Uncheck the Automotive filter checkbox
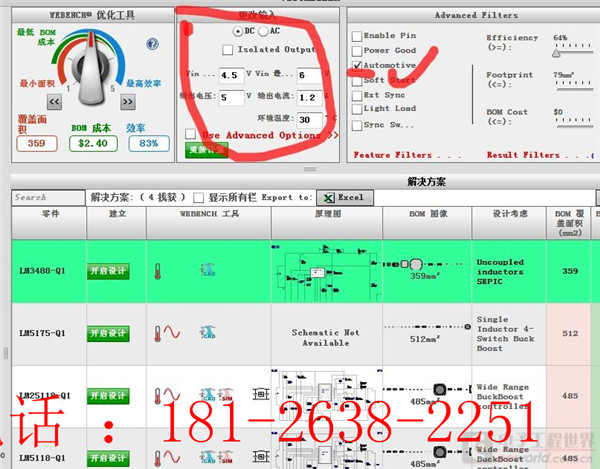Viewport: 600px width, 469px height. tap(357, 65)
